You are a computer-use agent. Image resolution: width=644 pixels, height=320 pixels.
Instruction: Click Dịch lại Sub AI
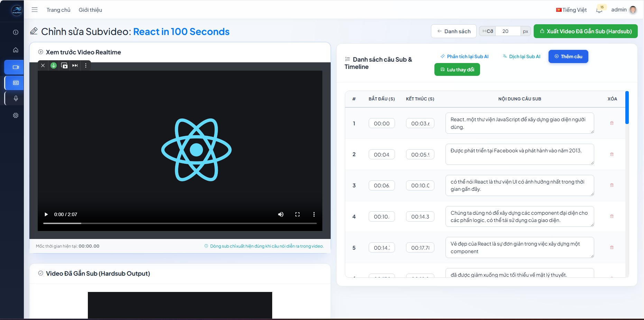pos(522,56)
